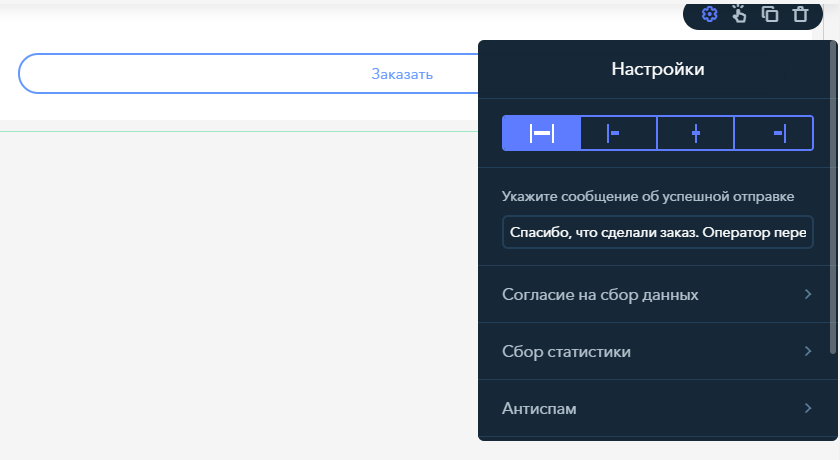Viewport: 840px width, 460px height.
Task: Delete the block with the trash icon
Action: click(x=800, y=14)
